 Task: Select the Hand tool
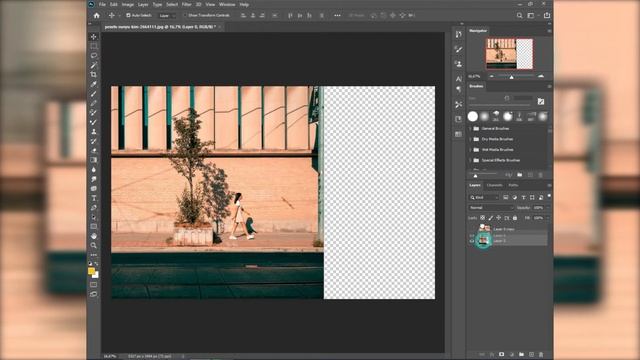coord(93,236)
